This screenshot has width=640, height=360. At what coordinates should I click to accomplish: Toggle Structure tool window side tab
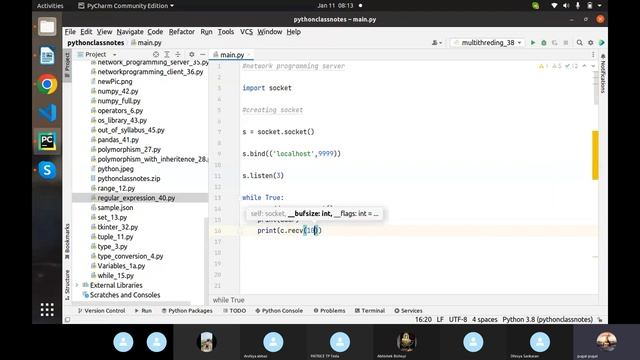67,284
